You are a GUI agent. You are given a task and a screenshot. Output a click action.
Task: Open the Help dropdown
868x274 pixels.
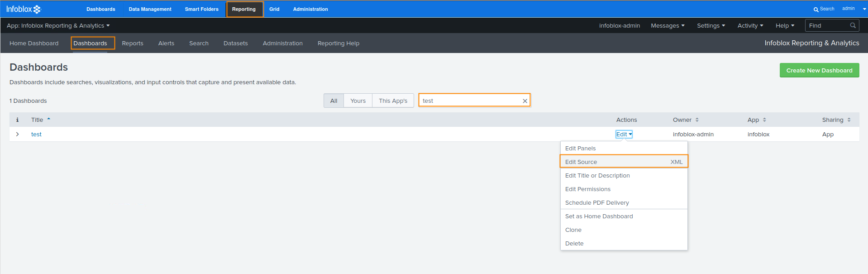coord(785,26)
